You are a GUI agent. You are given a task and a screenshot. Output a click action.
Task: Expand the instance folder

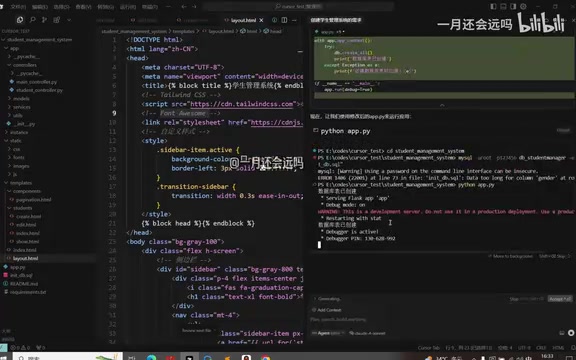coord(19,132)
